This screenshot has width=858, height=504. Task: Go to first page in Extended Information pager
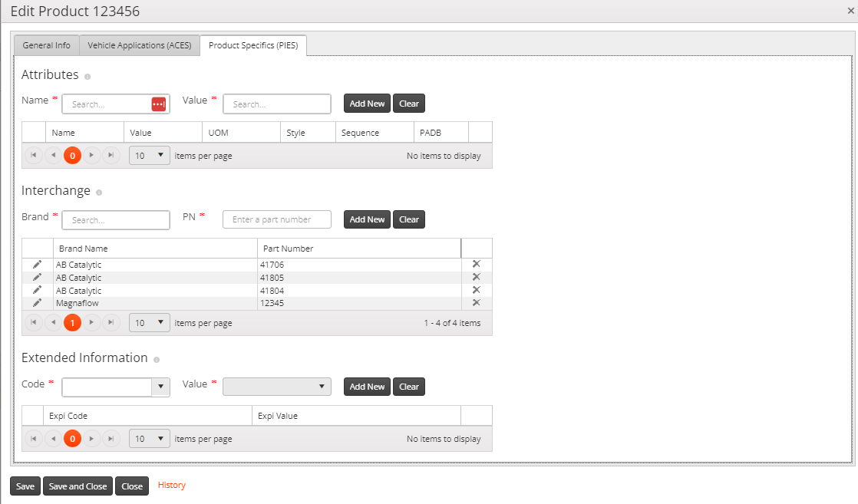[33, 438]
